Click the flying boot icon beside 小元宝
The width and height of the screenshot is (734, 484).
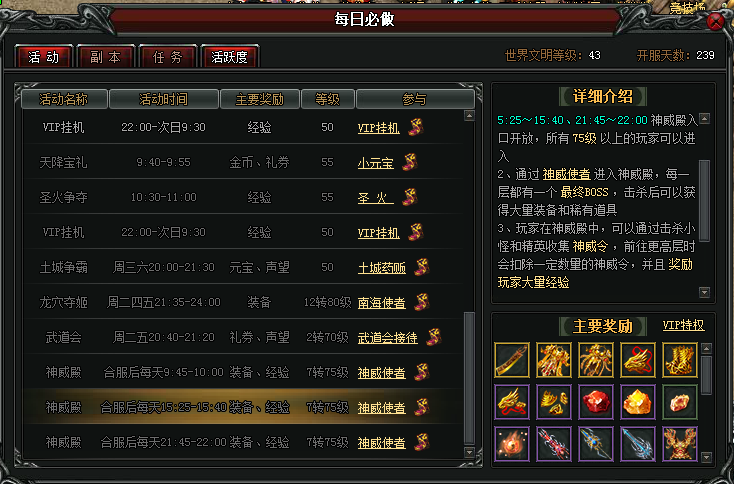pyautogui.click(x=410, y=162)
